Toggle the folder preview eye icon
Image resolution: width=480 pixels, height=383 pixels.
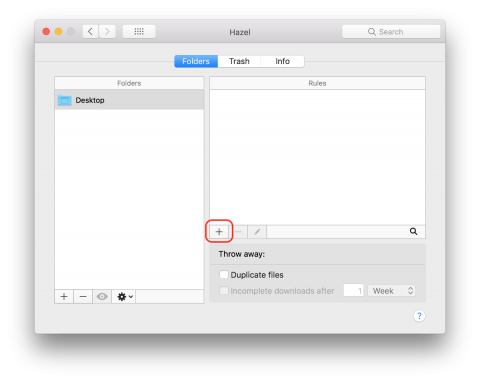(x=102, y=296)
